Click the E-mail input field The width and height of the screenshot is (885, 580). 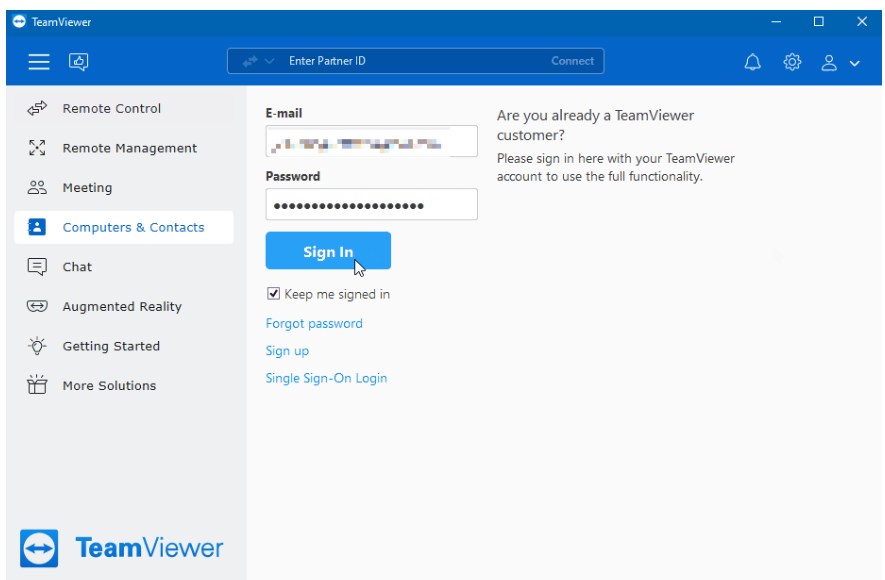click(x=371, y=141)
